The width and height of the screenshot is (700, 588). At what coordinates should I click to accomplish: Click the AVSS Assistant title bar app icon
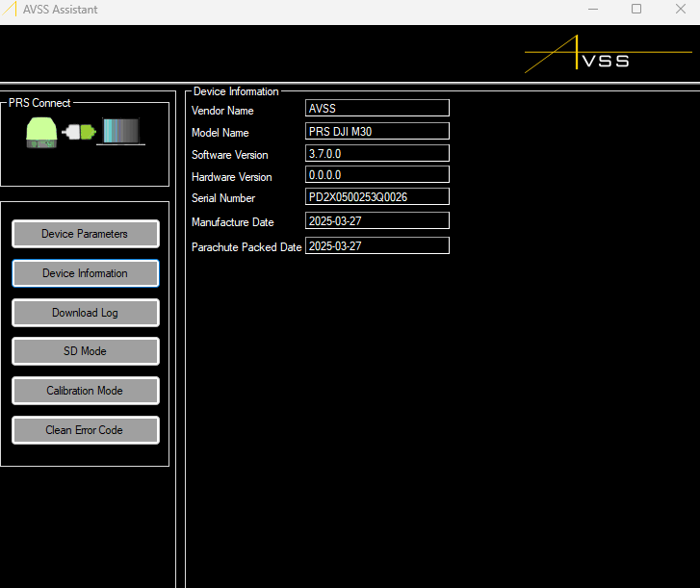[10, 9]
